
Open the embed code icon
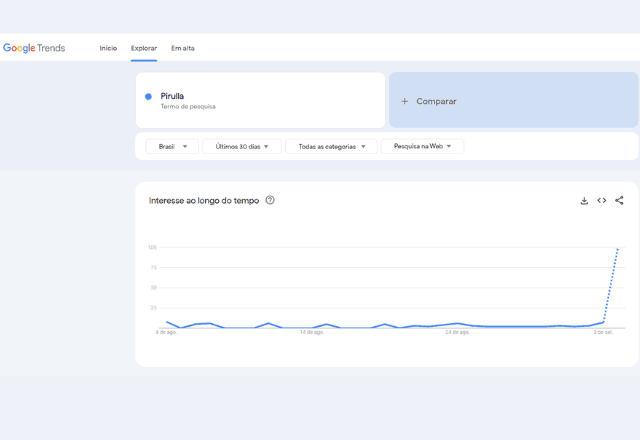click(x=602, y=200)
